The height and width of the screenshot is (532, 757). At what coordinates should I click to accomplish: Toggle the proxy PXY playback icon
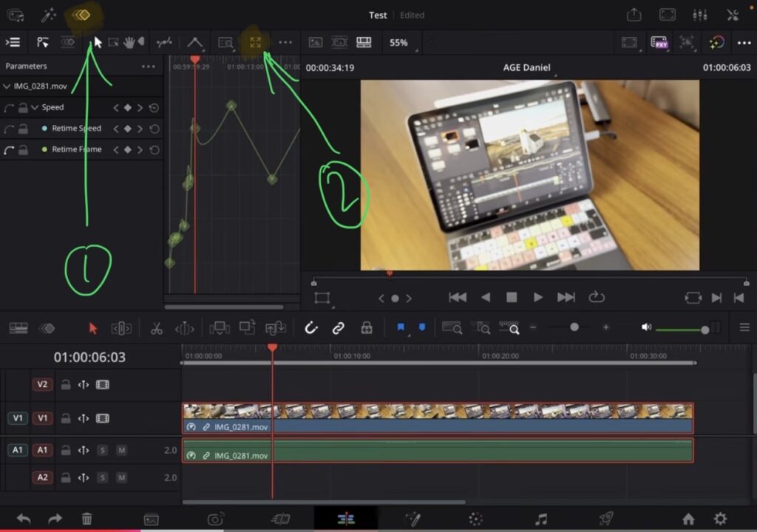(x=659, y=42)
